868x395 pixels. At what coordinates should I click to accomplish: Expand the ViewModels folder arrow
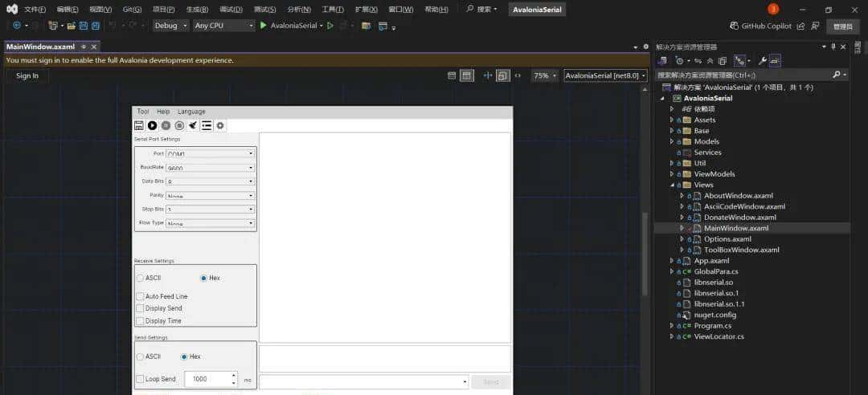pyautogui.click(x=671, y=173)
